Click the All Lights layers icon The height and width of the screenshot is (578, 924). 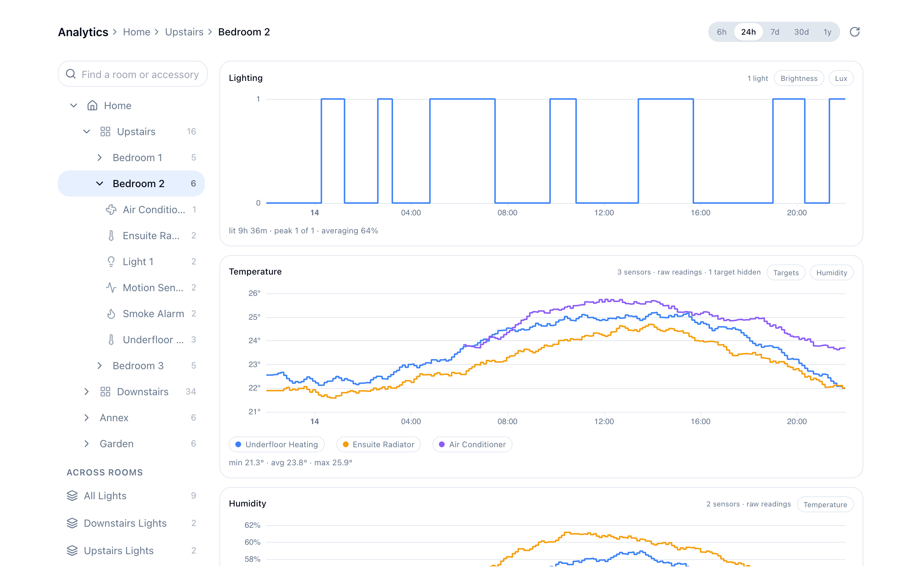[x=72, y=495]
